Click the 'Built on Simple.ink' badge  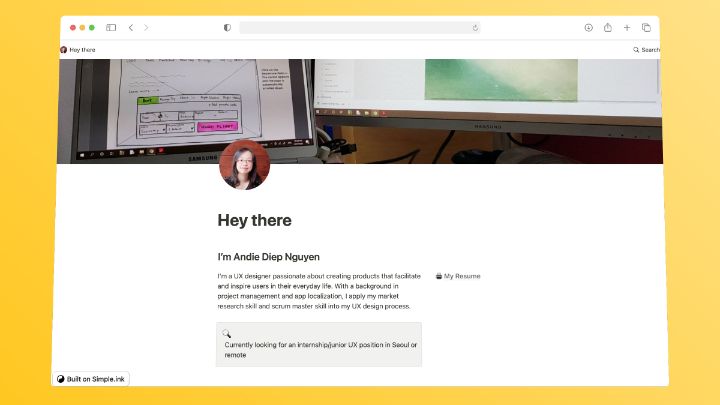[91, 379]
